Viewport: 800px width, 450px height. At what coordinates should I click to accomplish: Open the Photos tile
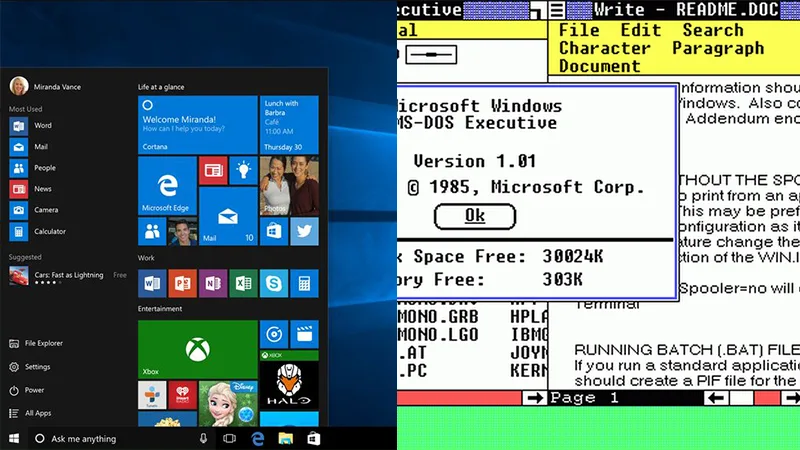[289, 186]
